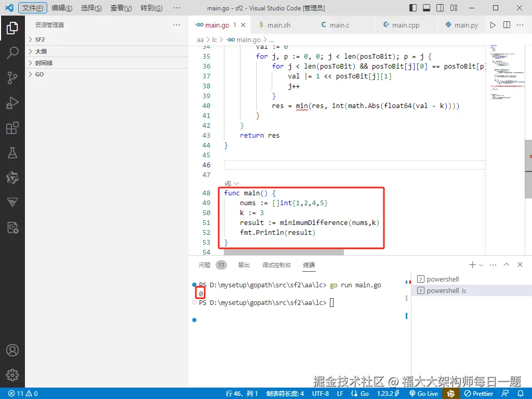Viewport: 532px width, 399px height.
Task: Open the 调试控制台 debug console tab
Action: point(276,265)
